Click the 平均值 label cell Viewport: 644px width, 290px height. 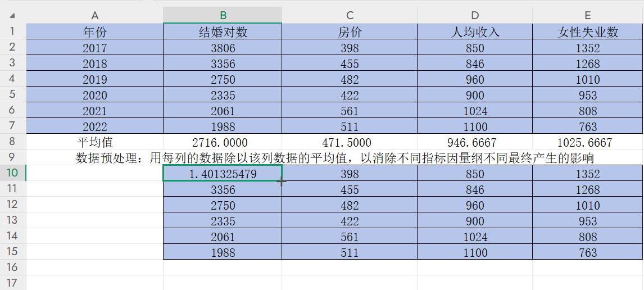coord(95,142)
